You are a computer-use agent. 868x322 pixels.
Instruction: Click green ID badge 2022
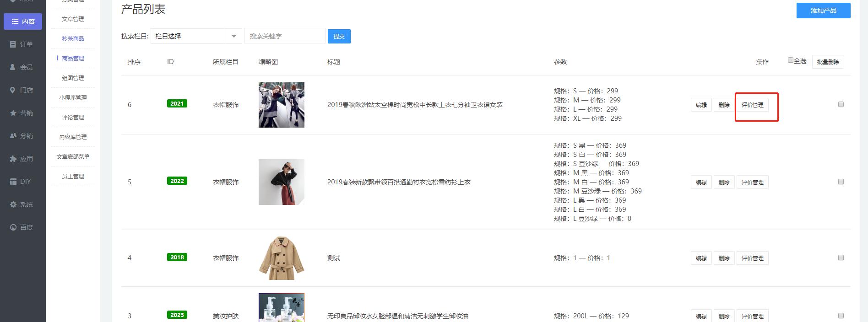[x=177, y=181]
